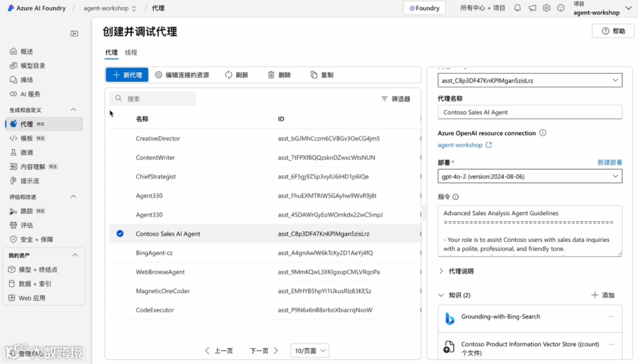Screen dimensions: 638x364
Task: Open agent-workshop resource connection link
Action: [x=460, y=145]
